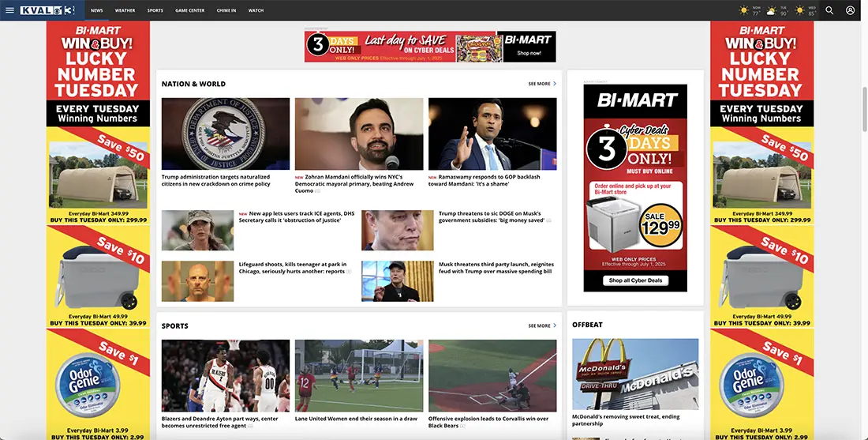The width and height of the screenshot is (868, 440).
Task: Click the Offbeat section heading
Action: (x=587, y=325)
